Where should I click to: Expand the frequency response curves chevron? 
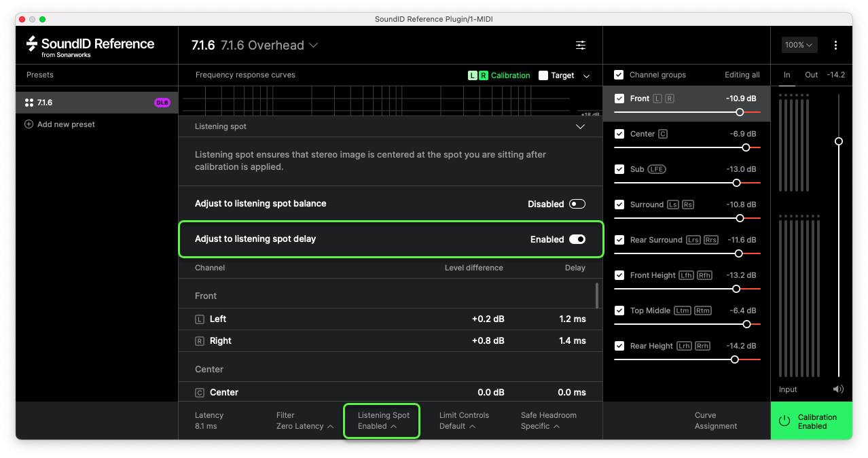[x=587, y=76]
